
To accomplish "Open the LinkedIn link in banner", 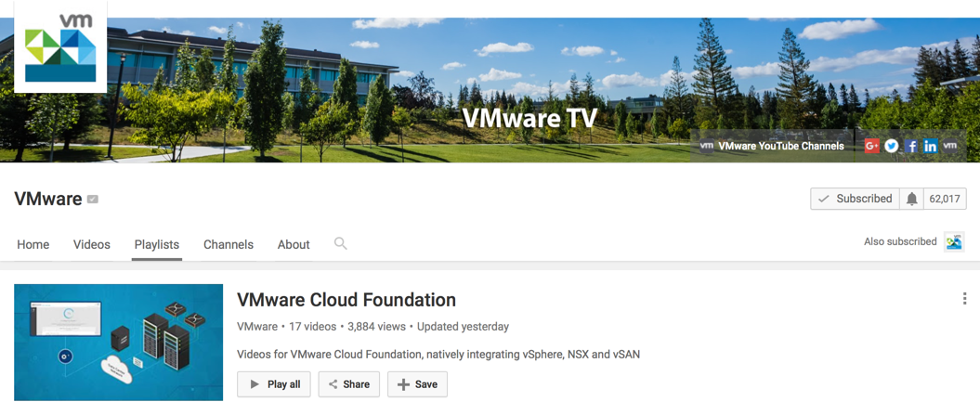I will tap(930, 146).
